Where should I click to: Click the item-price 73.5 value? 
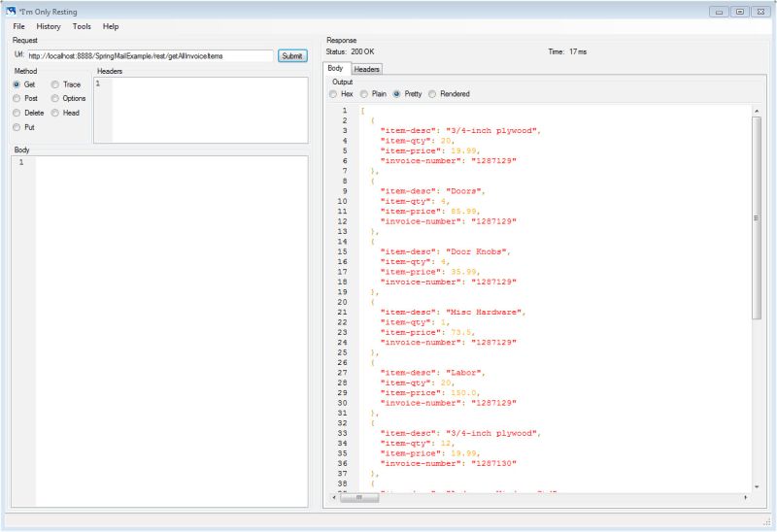[x=460, y=332]
